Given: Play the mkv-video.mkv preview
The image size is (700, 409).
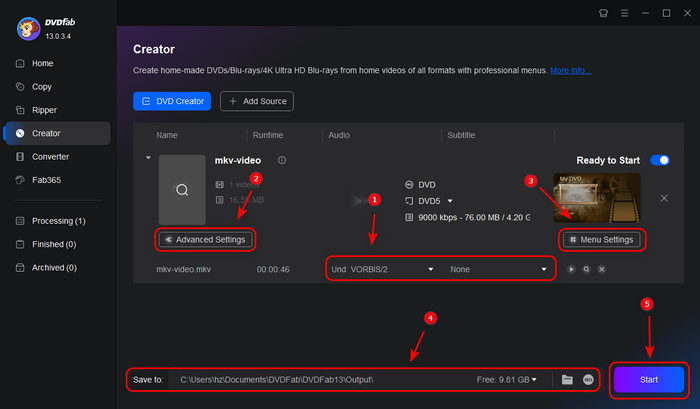Looking at the screenshot, I should 573,269.
